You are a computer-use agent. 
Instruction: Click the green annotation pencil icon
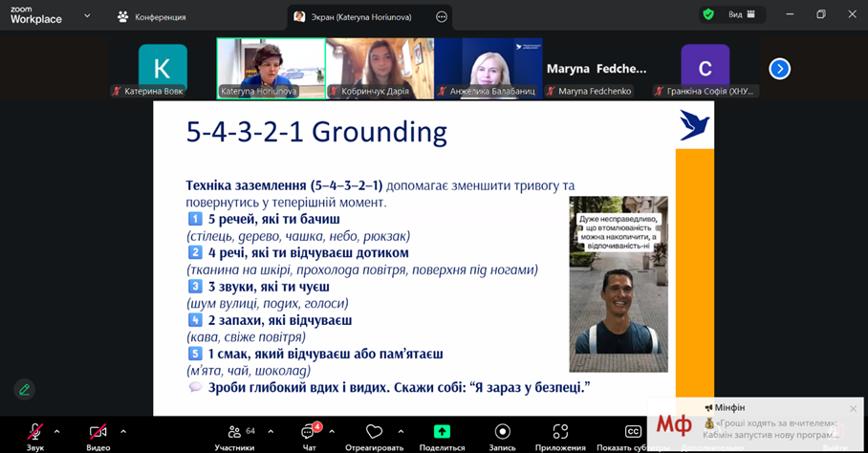[x=25, y=389]
